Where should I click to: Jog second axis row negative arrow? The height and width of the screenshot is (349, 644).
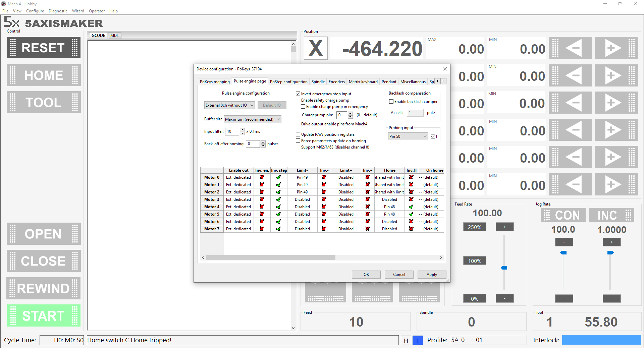click(x=570, y=75)
